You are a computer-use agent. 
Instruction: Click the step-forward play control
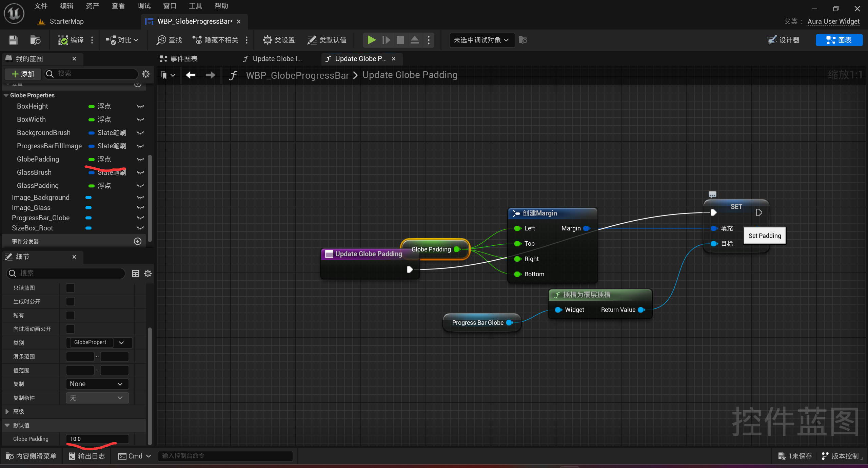point(386,40)
